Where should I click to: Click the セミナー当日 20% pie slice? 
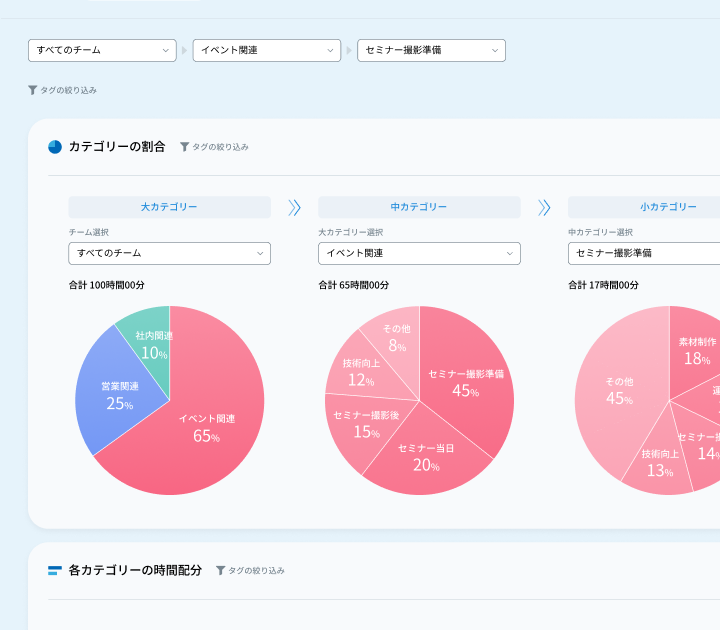tap(426, 457)
